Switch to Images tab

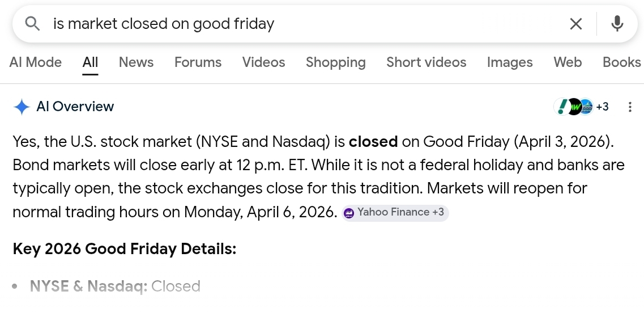[510, 62]
